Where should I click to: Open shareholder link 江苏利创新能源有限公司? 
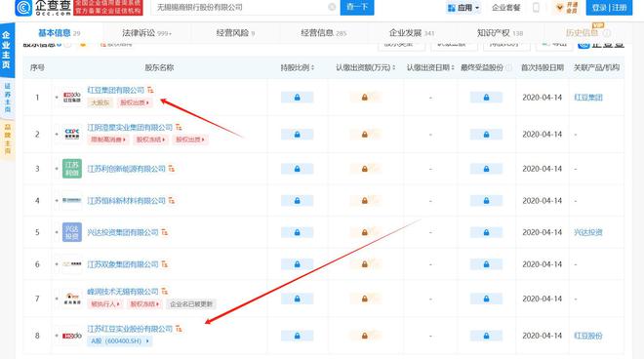126,169
